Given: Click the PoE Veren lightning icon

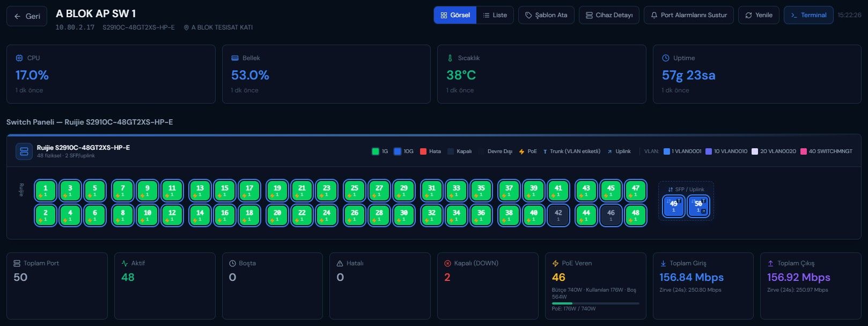Looking at the screenshot, I should point(556,263).
